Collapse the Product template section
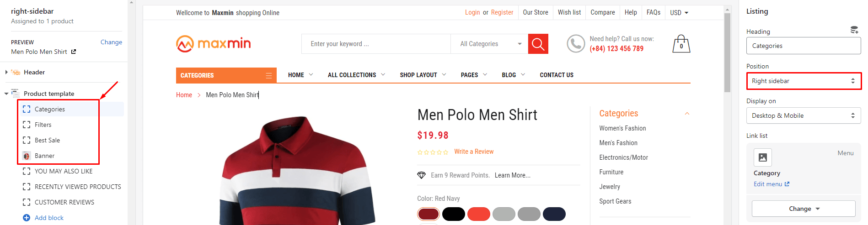The width and height of the screenshot is (868, 225). pos(6,94)
